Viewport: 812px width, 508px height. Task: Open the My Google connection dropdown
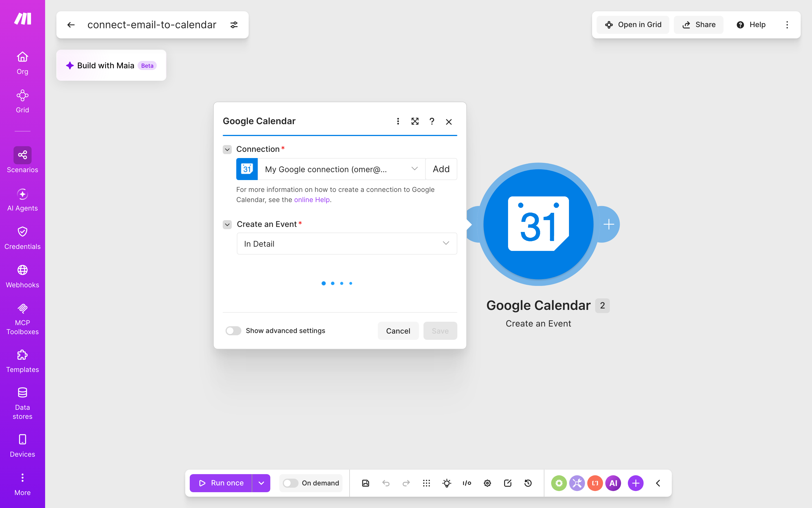pyautogui.click(x=341, y=169)
